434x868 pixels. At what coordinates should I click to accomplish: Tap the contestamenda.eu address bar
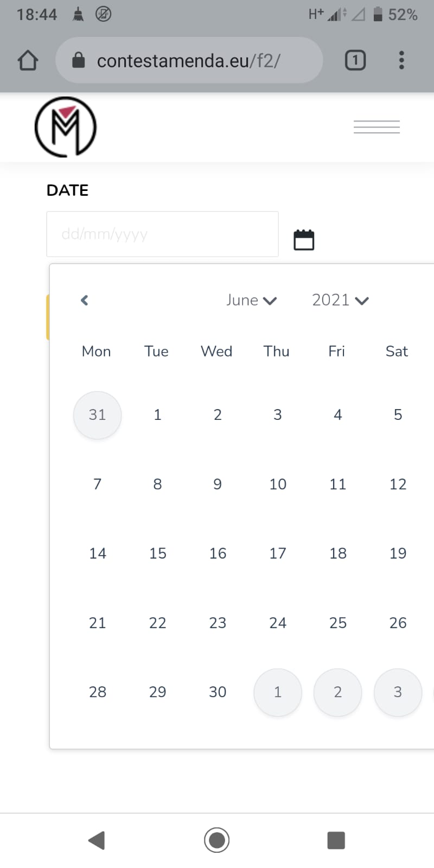tap(189, 60)
